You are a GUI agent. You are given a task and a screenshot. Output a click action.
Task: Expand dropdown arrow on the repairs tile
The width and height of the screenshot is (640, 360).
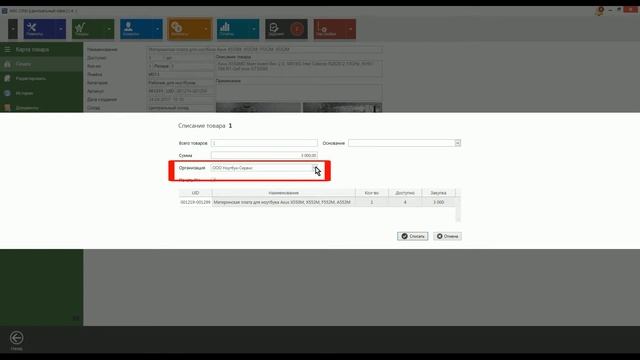point(61,29)
